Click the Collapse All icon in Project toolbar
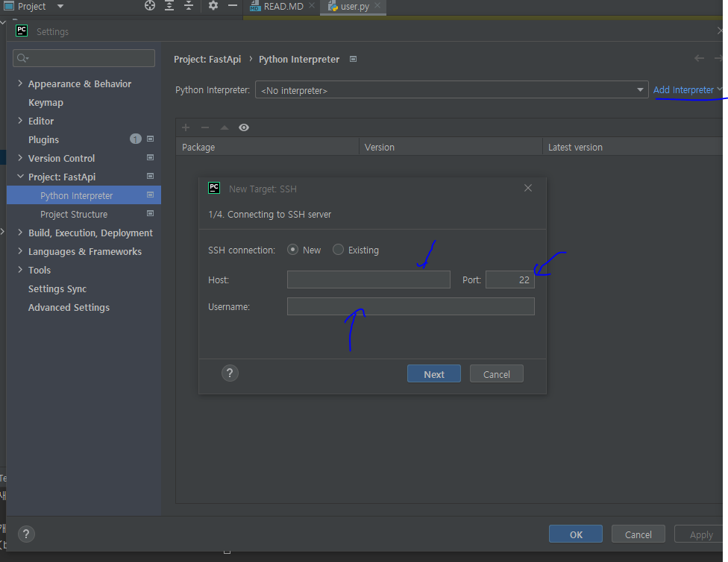Image resolution: width=728 pixels, height=562 pixels. click(x=189, y=5)
